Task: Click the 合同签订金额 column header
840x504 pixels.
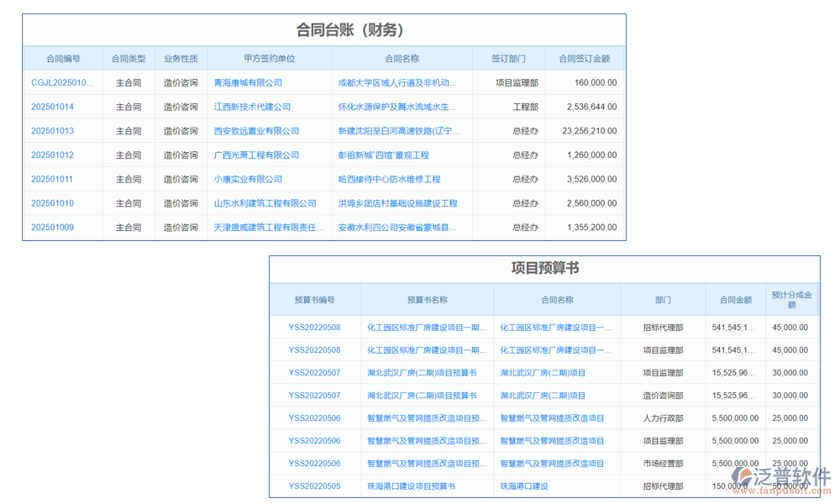Action: point(583,58)
